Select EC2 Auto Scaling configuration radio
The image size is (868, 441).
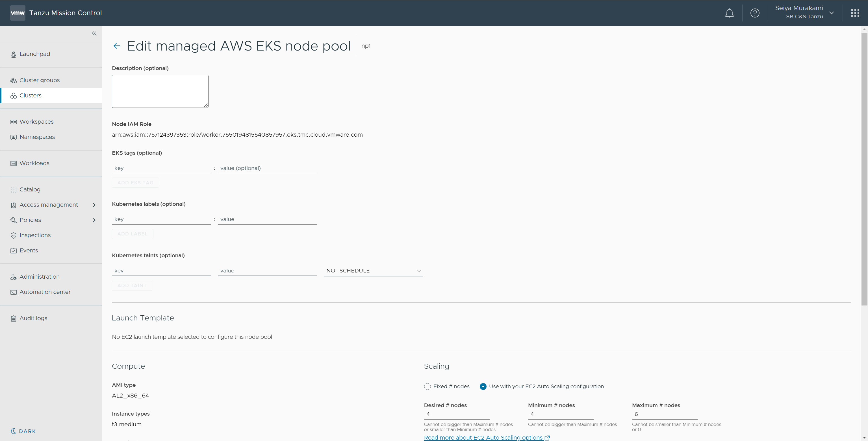[483, 387]
